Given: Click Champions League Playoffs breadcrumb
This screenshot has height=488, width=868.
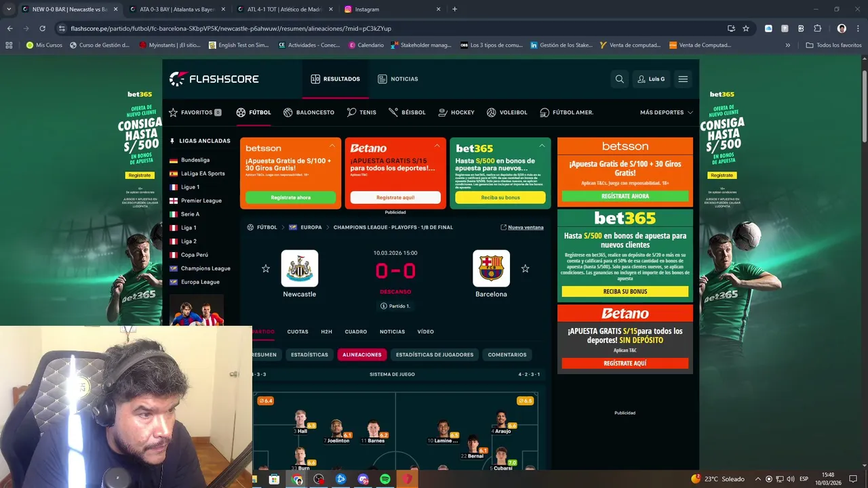Looking at the screenshot, I should click(x=393, y=227).
